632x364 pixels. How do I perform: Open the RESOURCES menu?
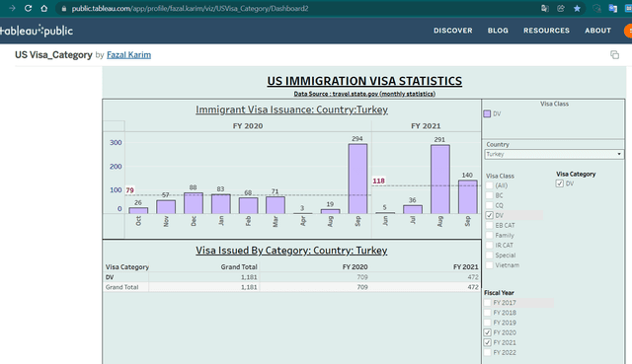[x=546, y=31]
